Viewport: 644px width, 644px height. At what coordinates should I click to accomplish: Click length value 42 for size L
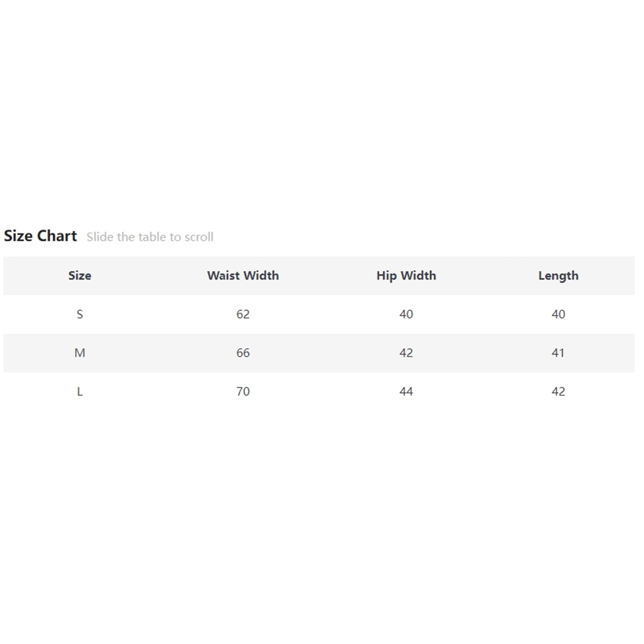[558, 391]
